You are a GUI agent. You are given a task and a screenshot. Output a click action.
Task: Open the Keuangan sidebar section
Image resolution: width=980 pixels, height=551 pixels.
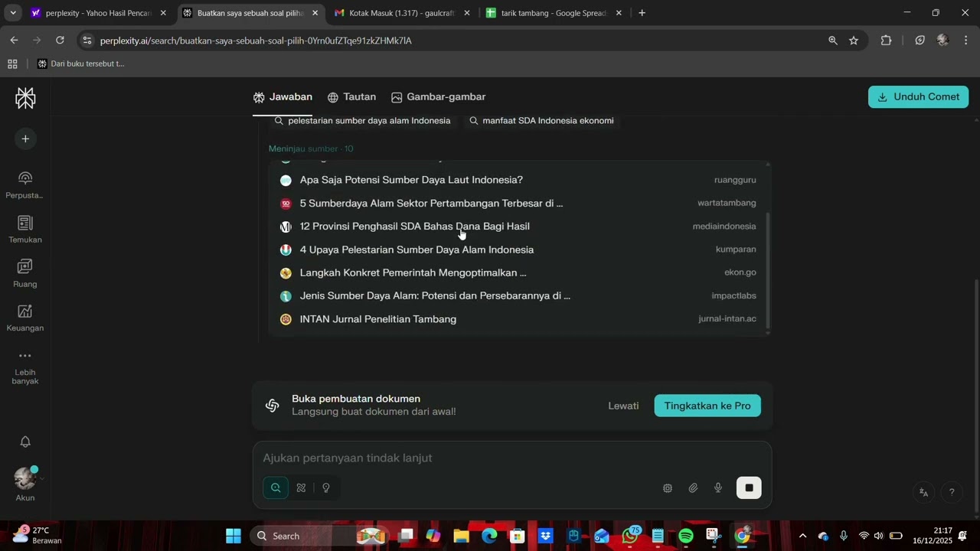click(25, 318)
